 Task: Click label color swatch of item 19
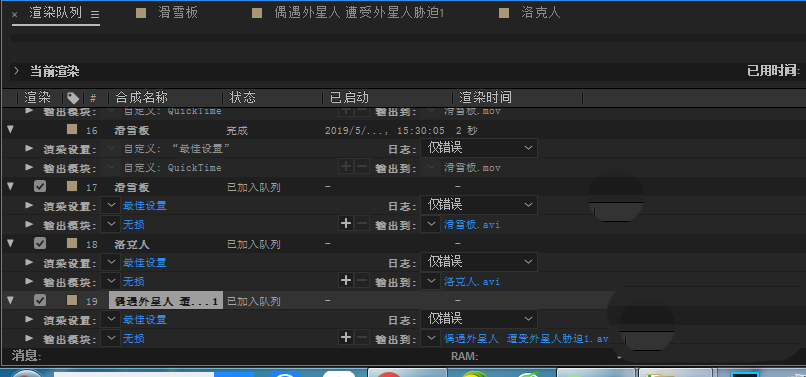pos(72,299)
